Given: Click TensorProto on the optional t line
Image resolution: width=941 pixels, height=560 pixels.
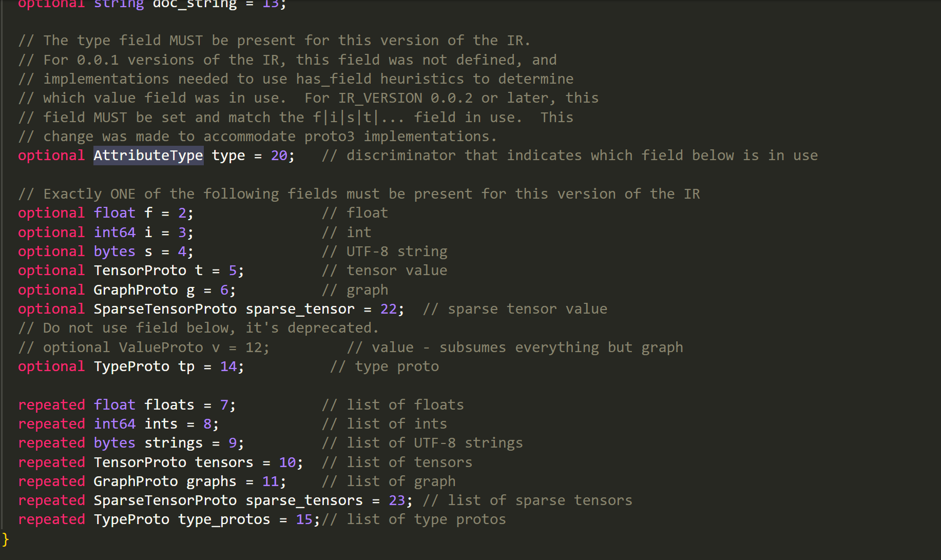Looking at the screenshot, I should coord(140,271).
